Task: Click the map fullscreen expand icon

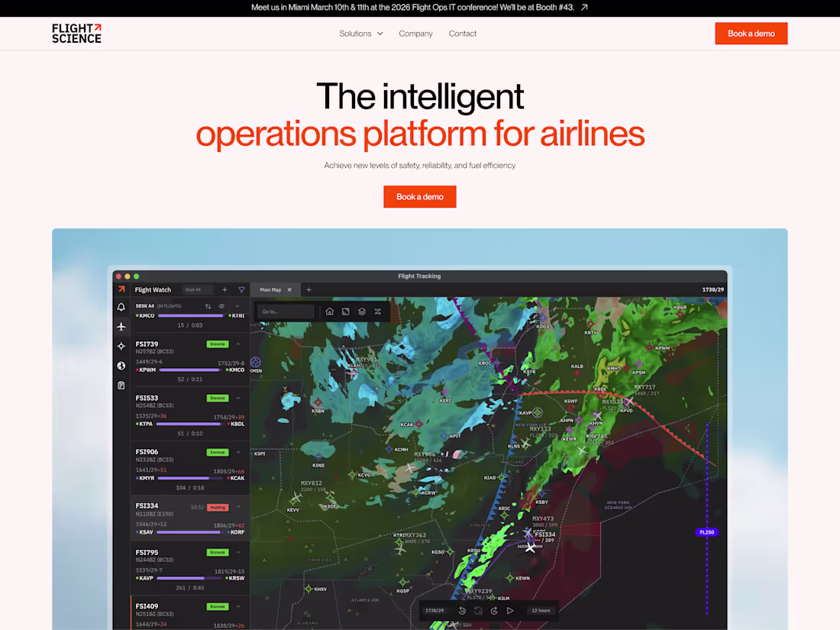Action: (x=346, y=312)
